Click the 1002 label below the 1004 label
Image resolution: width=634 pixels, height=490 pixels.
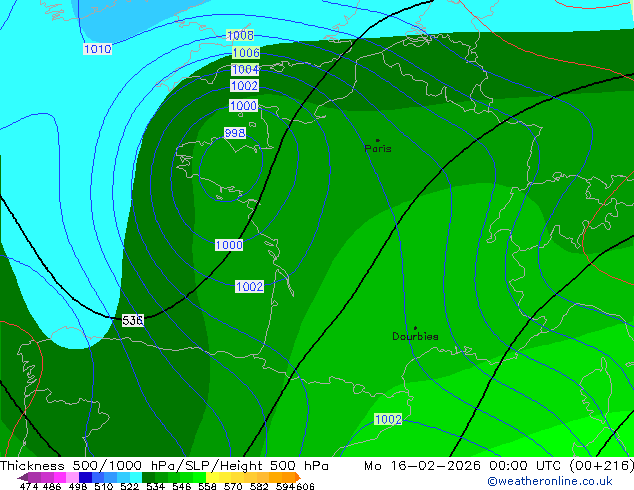244,86
